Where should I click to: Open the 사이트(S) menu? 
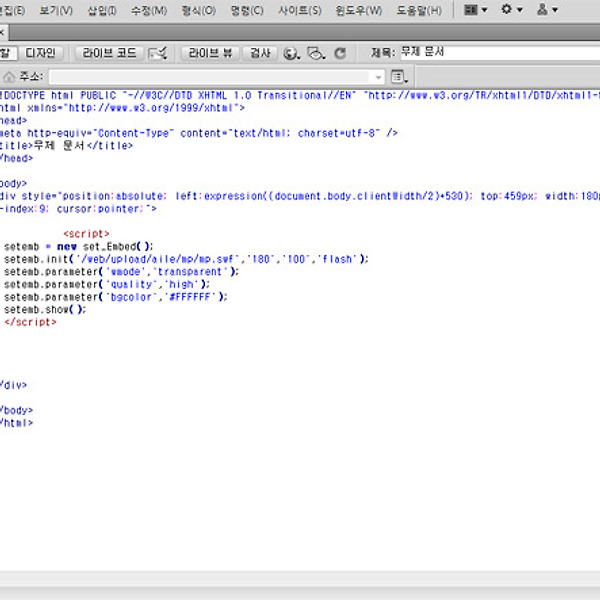click(299, 10)
